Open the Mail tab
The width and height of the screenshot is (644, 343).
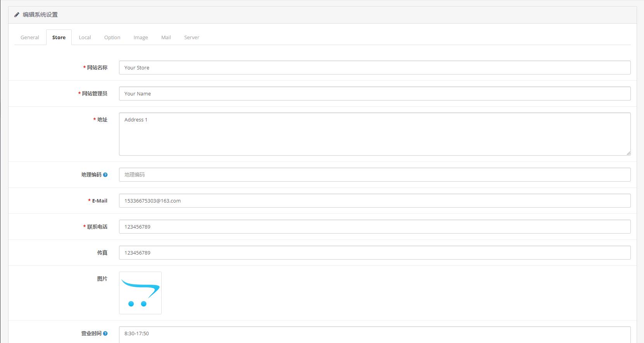coord(166,37)
